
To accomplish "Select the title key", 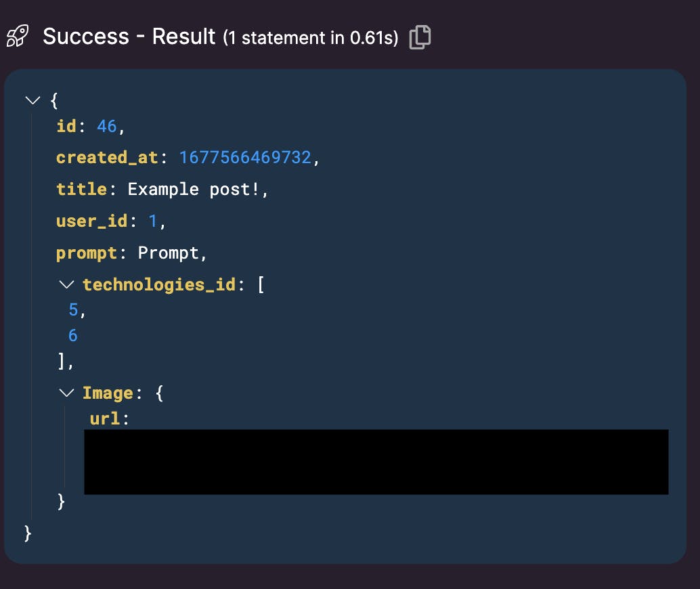I will (x=81, y=189).
